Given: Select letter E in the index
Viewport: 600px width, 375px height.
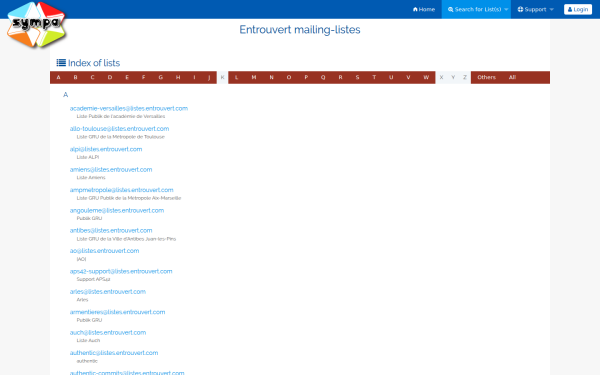Looking at the screenshot, I should (x=127, y=77).
